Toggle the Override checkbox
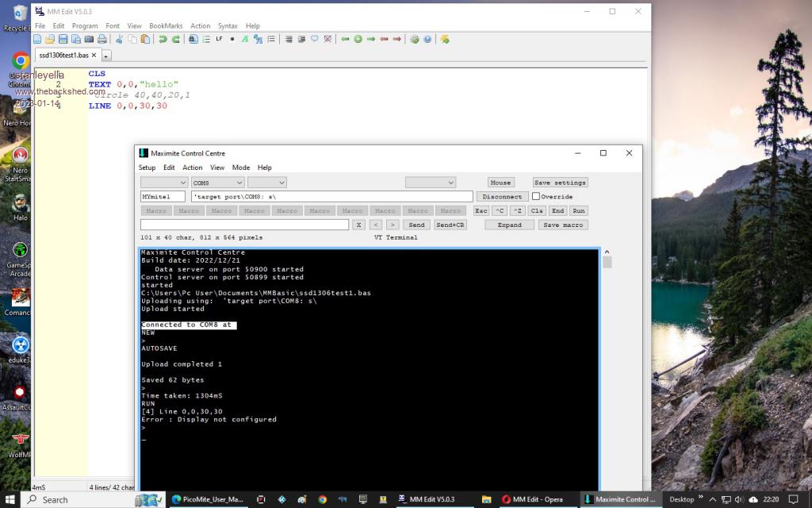This screenshot has width=812, height=508. click(536, 197)
